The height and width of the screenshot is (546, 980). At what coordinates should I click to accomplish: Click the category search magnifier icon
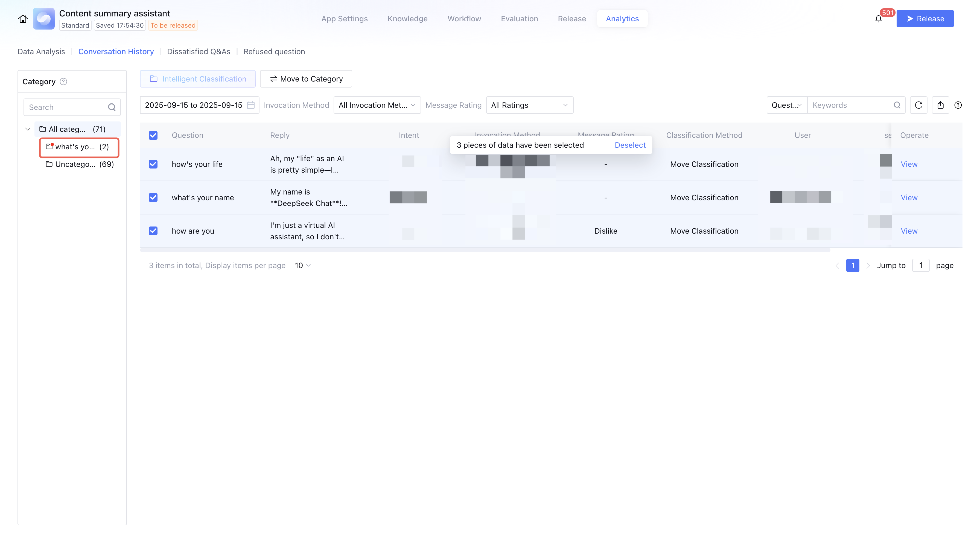[112, 107]
